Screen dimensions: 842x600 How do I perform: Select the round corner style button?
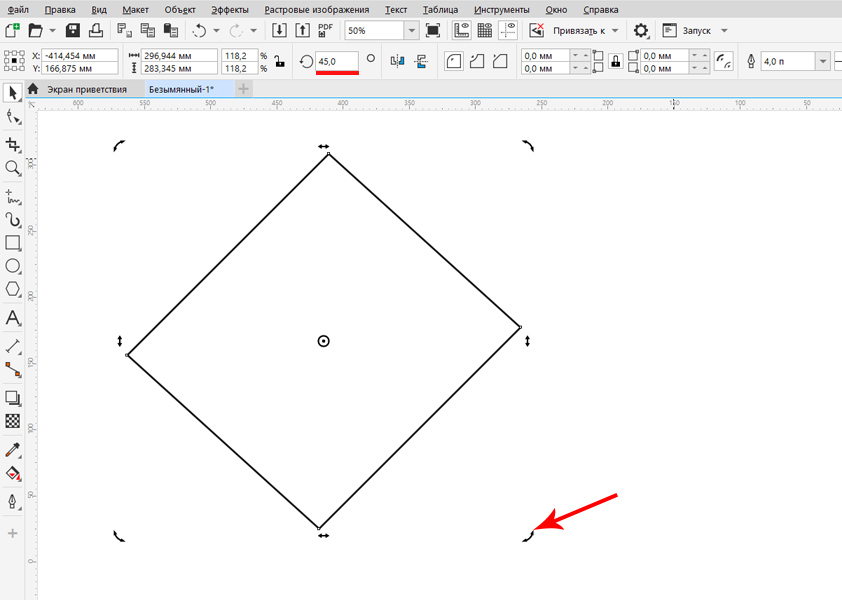point(454,62)
